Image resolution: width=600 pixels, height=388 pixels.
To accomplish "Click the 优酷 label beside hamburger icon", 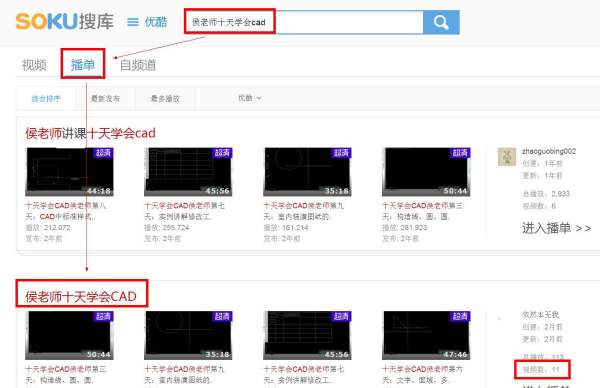I will (x=156, y=22).
